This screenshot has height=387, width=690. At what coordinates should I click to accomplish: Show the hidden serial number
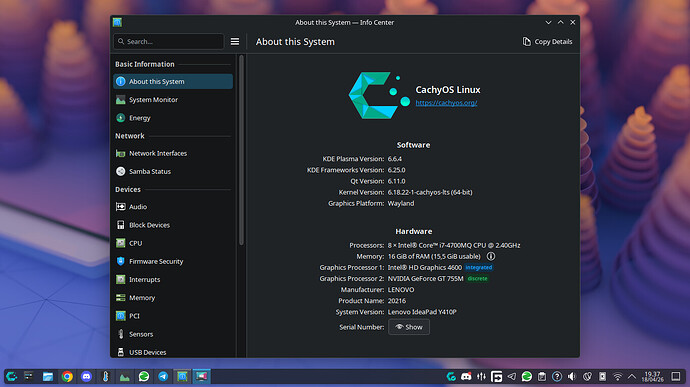[x=409, y=327]
